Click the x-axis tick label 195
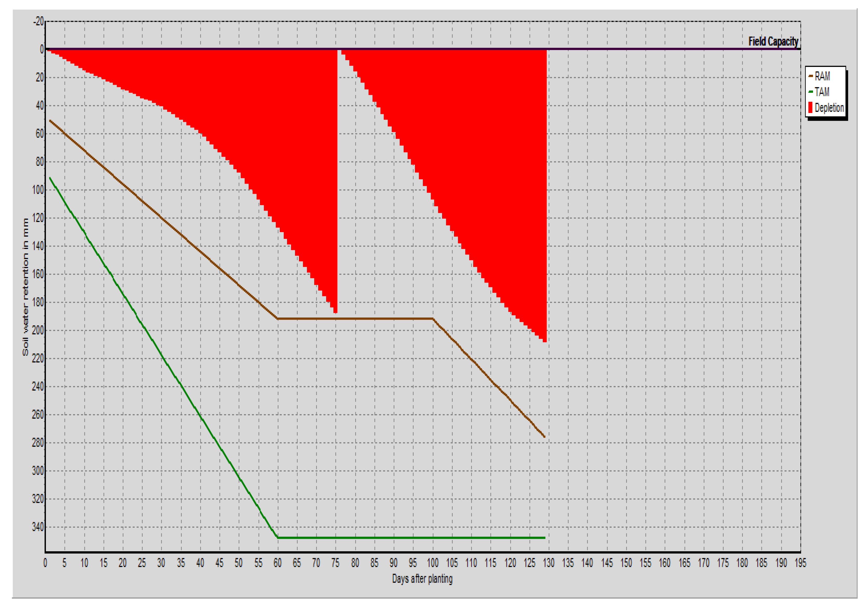 point(800,563)
